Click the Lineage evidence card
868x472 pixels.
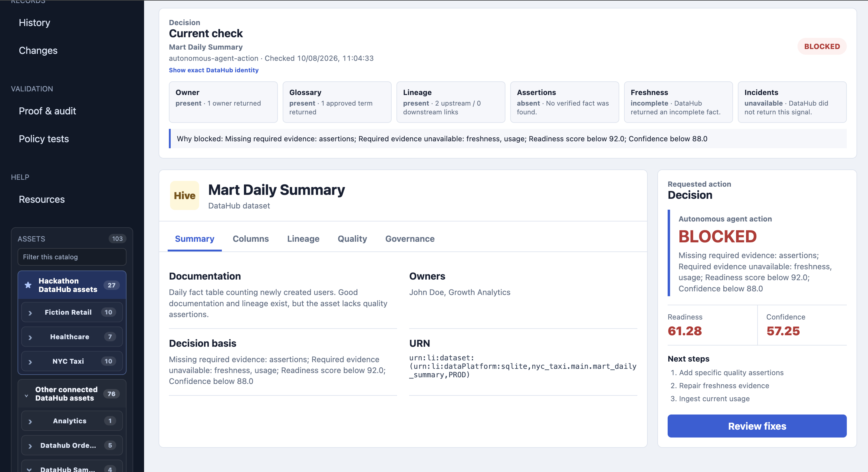451,102
